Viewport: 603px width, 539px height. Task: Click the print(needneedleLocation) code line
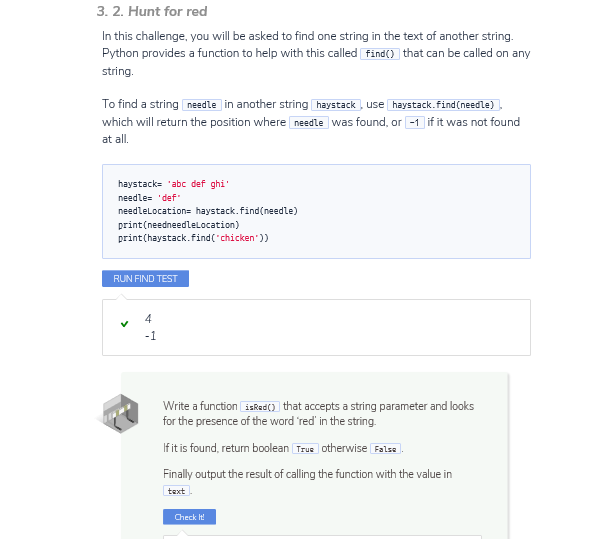click(178, 225)
